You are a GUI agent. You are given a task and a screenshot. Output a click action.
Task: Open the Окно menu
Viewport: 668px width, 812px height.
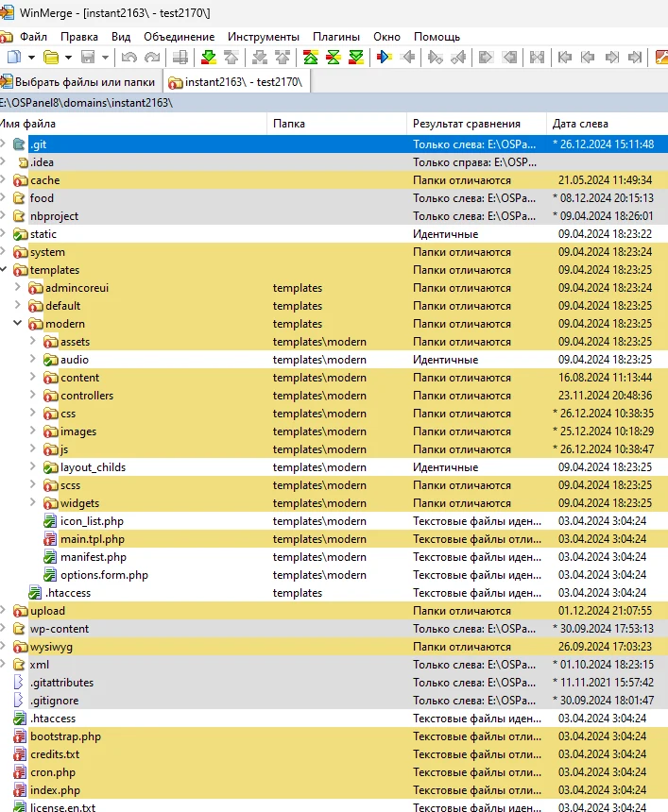pos(386,37)
